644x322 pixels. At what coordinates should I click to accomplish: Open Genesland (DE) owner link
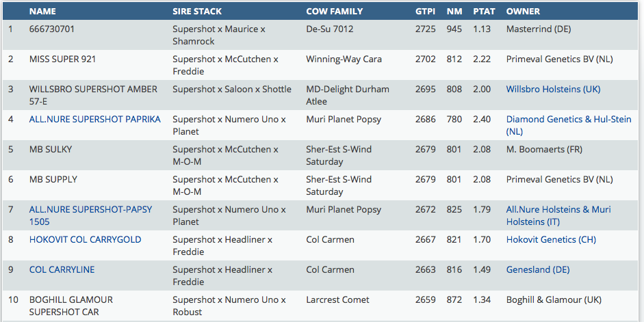538,269
